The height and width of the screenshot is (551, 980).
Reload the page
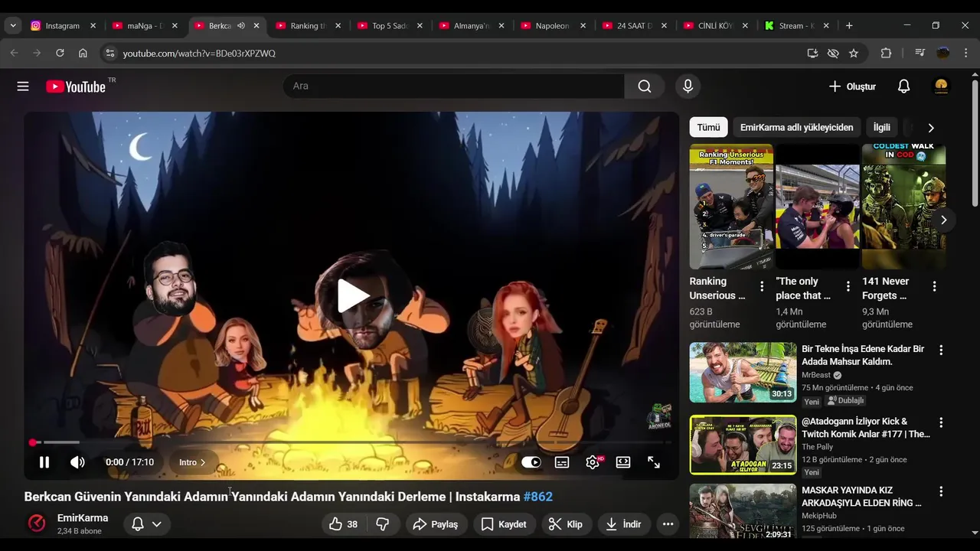point(60,53)
